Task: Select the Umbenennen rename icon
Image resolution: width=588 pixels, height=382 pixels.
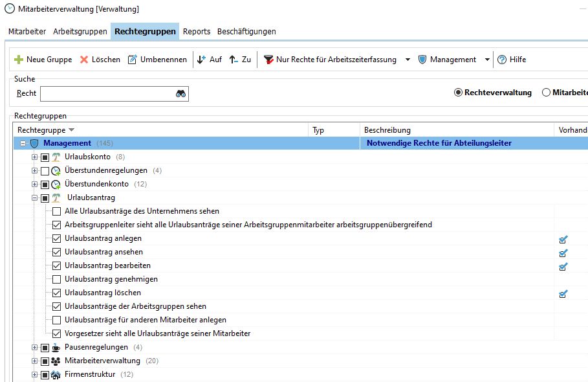Action: [x=132, y=60]
